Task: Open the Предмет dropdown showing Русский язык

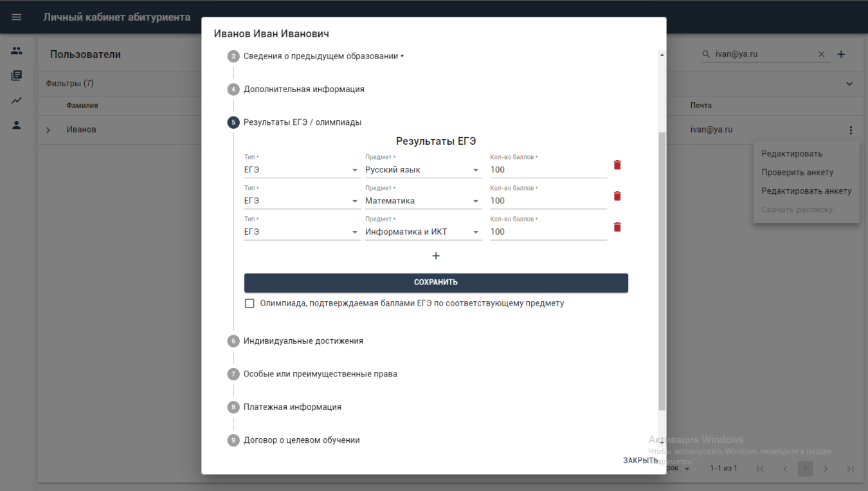Action: [423, 170]
